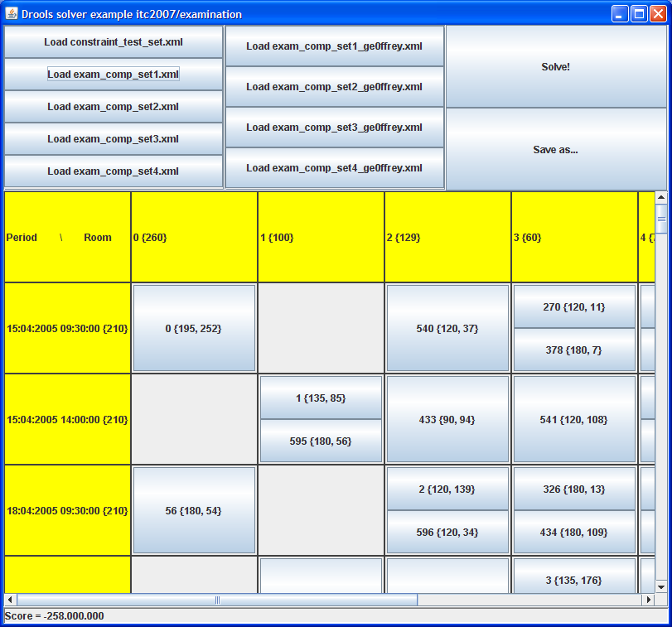Click exam 434 {180, 109} entry
672x627 pixels.
(573, 533)
